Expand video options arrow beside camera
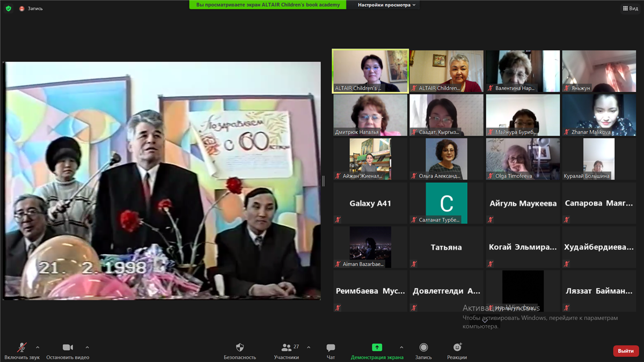 (x=87, y=348)
